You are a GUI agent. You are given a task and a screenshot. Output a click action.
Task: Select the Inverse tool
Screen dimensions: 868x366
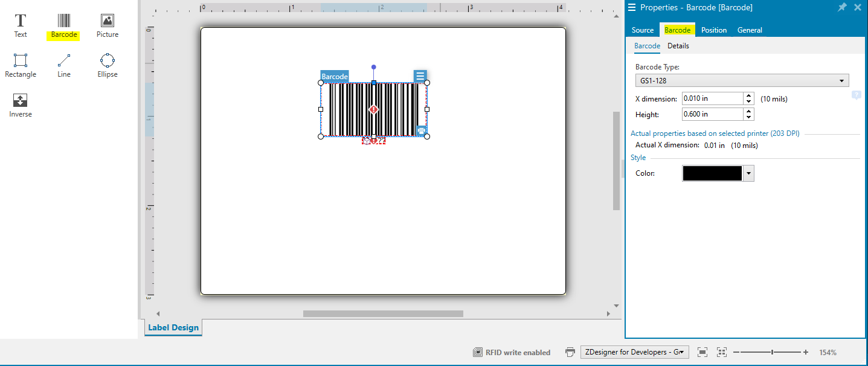pyautogui.click(x=21, y=106)
